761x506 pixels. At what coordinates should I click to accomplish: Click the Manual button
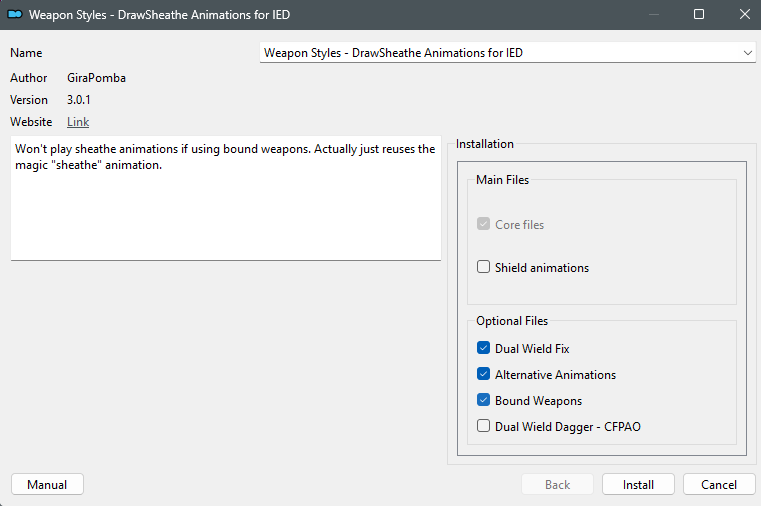47,484
